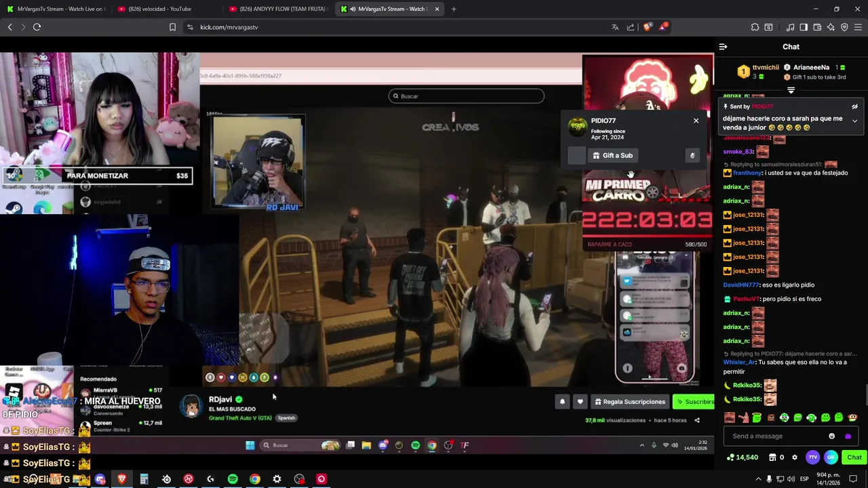Click the ESP language indicator
Image resolution: width=868 pixels, height=488 pixels.
[805, 479]
